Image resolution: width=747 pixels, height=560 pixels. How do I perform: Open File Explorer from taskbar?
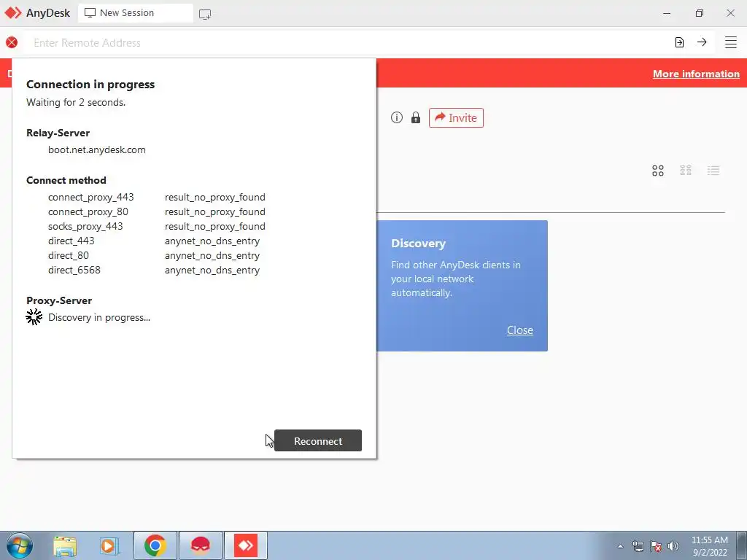65,545
